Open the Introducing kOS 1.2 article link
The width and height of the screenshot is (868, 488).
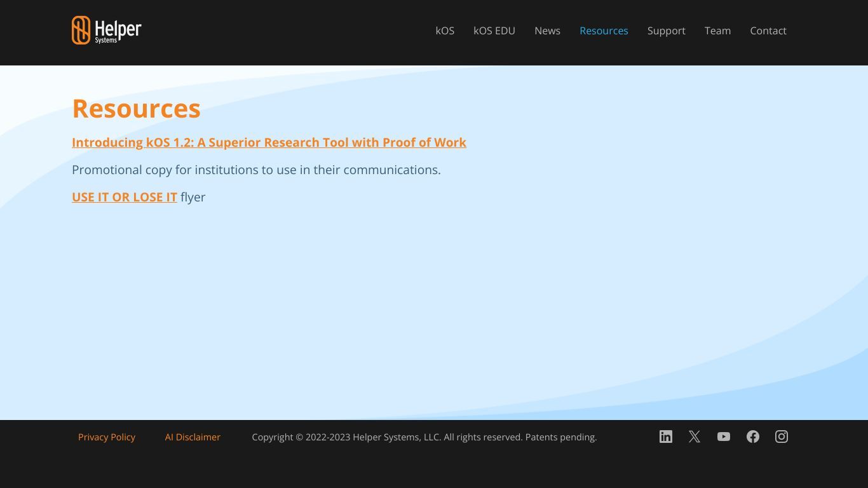pyautogui.click(x=269, y=142)
